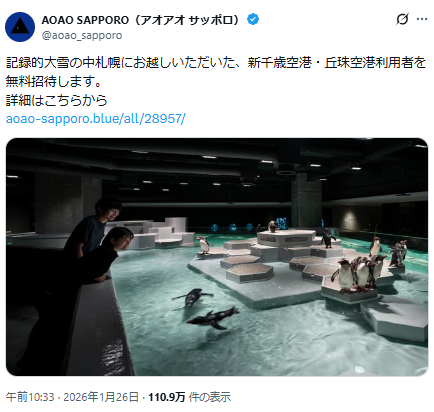
Task: Click the blue verified badge
Action: click(x=253, y=20)
